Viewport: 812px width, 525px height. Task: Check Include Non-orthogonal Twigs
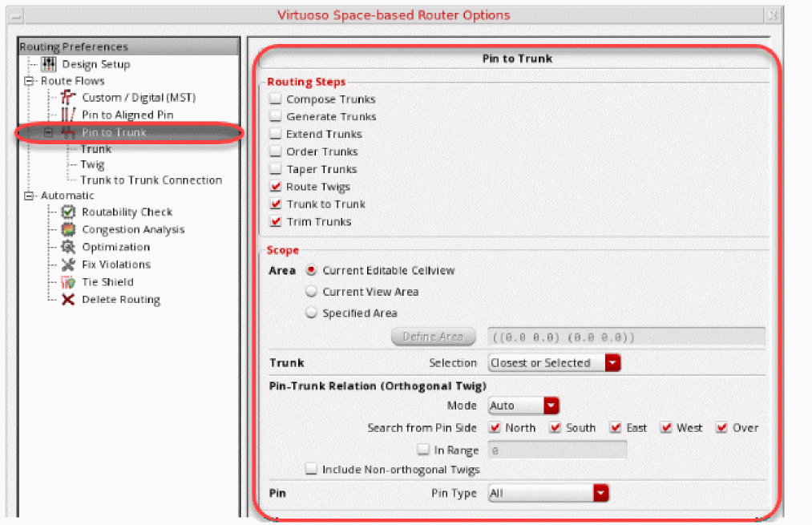[x=311, y=469]
